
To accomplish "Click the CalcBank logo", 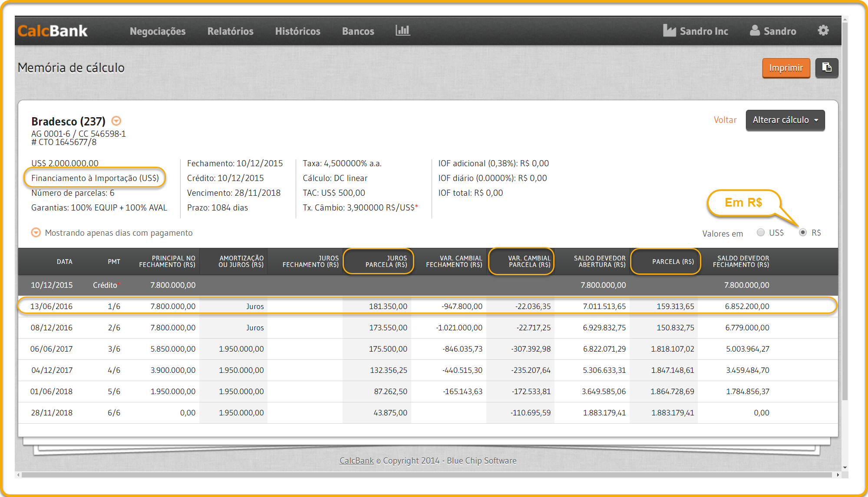I will (x=53, y=31).
